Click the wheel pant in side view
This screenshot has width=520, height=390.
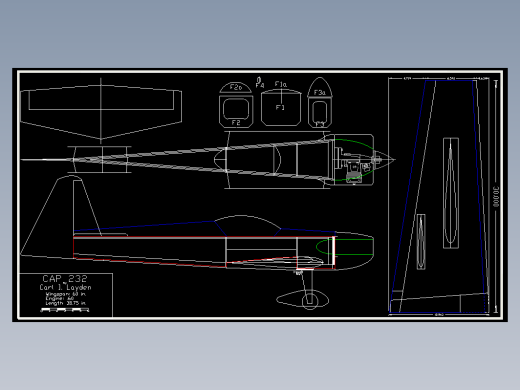coord(302,299)
